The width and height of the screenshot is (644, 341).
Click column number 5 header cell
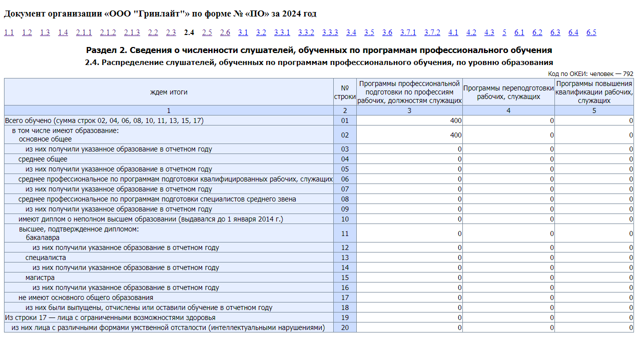pyautogui.click(x=594, y=110)
